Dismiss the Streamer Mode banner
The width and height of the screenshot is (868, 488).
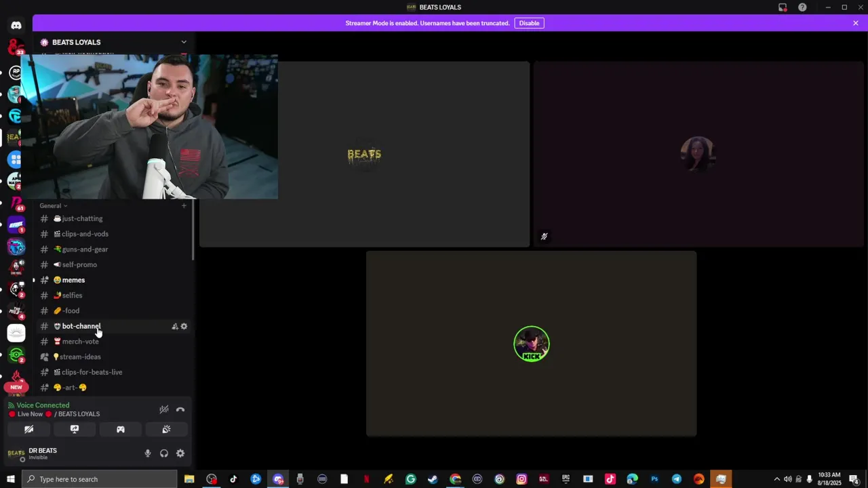click(x=856, y=23)
